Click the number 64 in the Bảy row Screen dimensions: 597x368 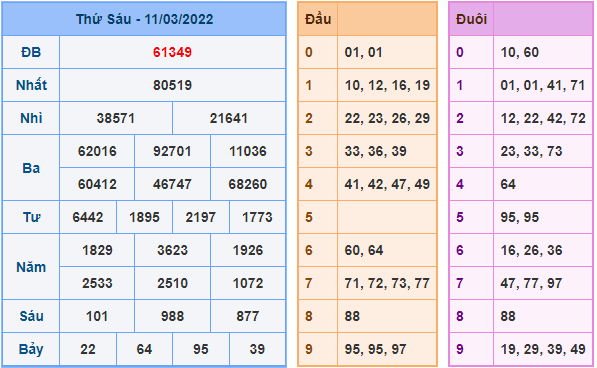click(144, 349)
